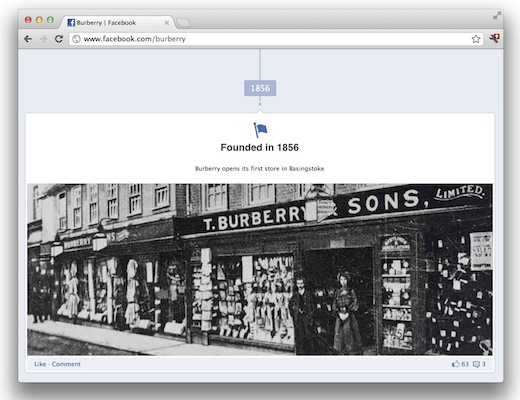Close the Burberry Facebook tab
The image size is (520, 400).
click(167, 23)
